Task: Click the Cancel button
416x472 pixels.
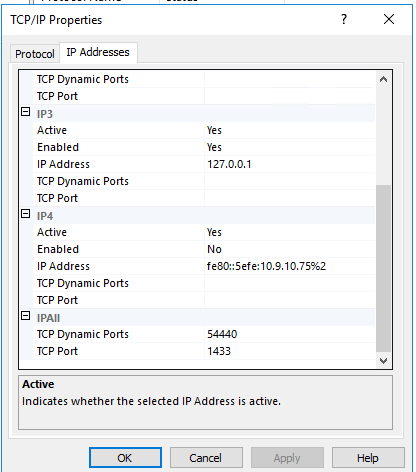Action: [x=206, y=458]
